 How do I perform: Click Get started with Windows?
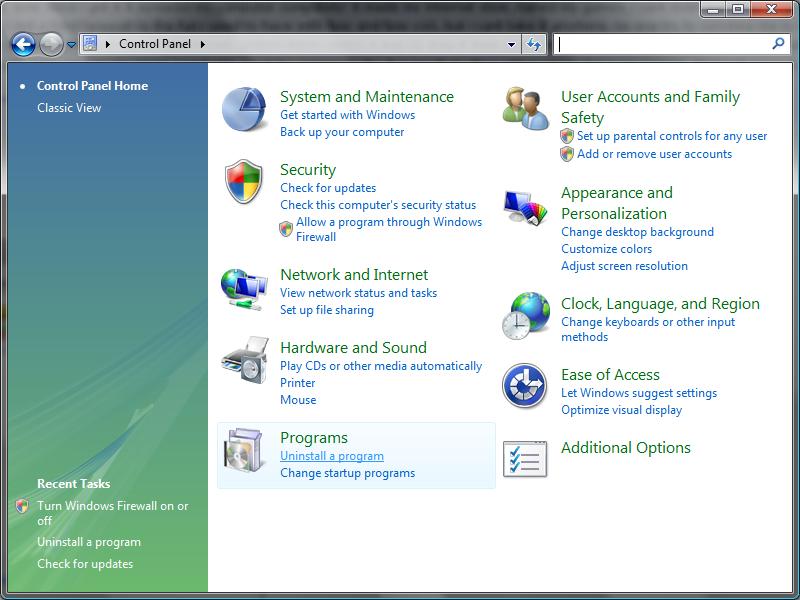347,115
